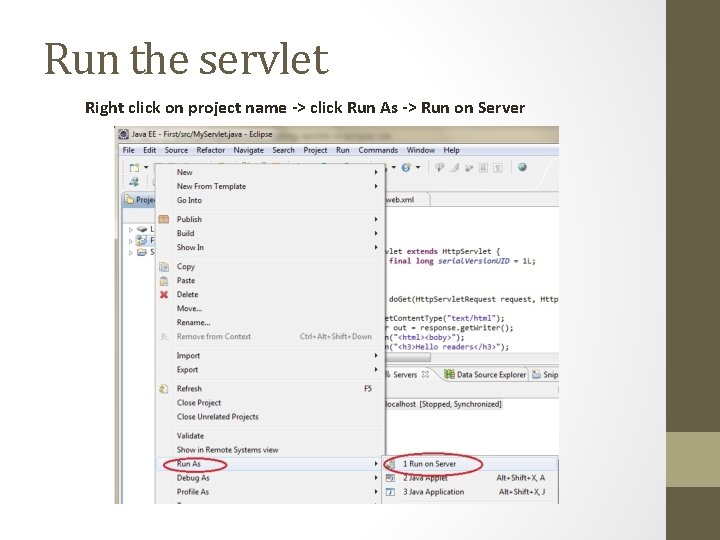Expand the highlighted project's tree arrow

pos(131,241)
